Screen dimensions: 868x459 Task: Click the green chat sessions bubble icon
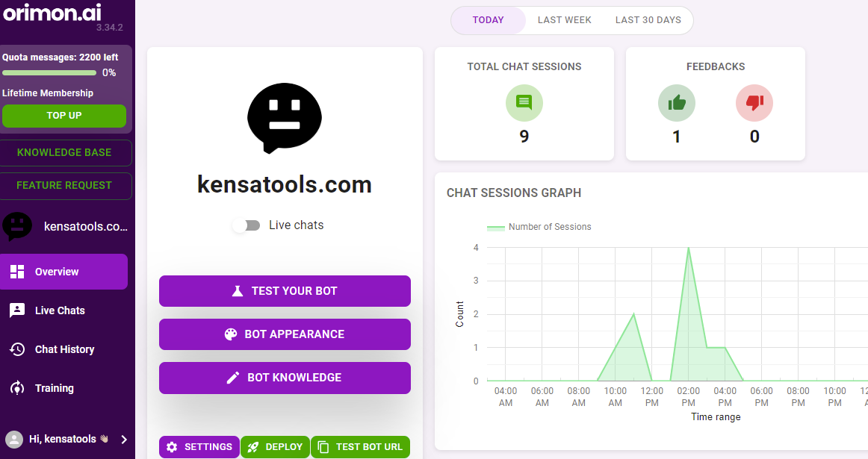pyautogui.click(x=524, y=103)
